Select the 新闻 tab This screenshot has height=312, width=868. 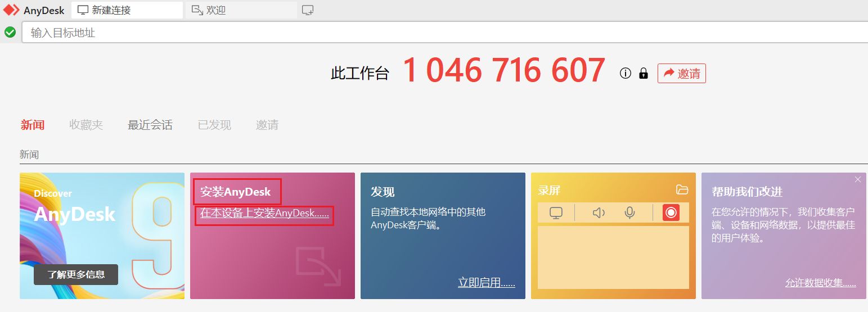33,125
